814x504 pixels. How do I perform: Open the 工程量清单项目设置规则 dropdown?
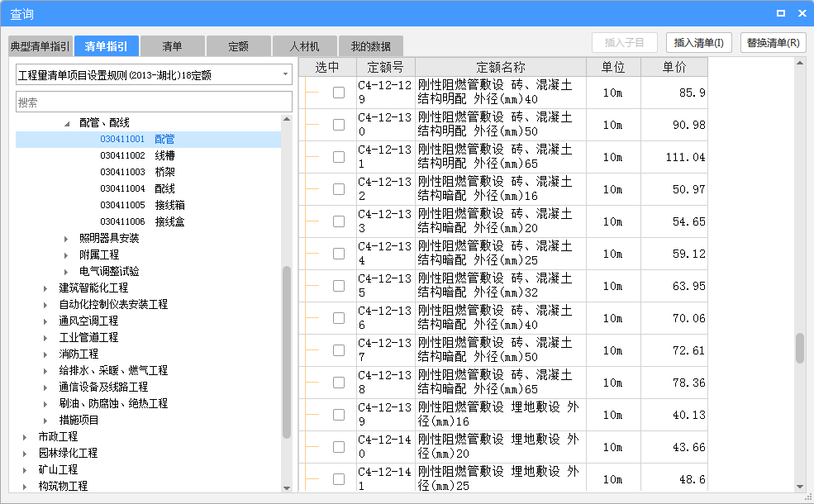(x=284, y=74)
